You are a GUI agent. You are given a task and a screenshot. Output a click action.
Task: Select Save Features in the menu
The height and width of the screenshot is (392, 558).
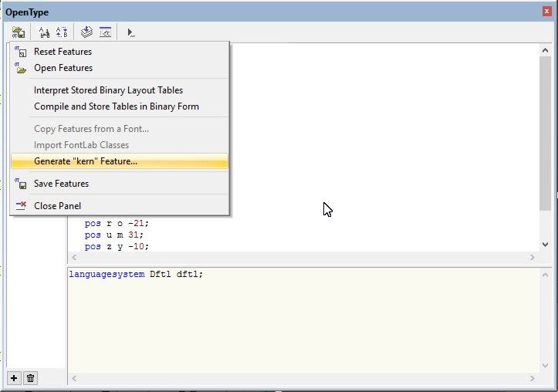tap(61, 184)
